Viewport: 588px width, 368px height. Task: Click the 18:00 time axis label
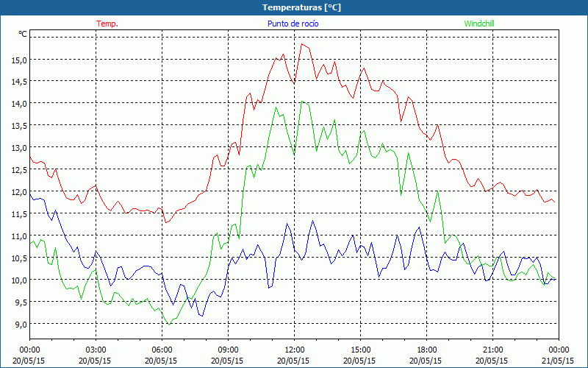[427, 350]
